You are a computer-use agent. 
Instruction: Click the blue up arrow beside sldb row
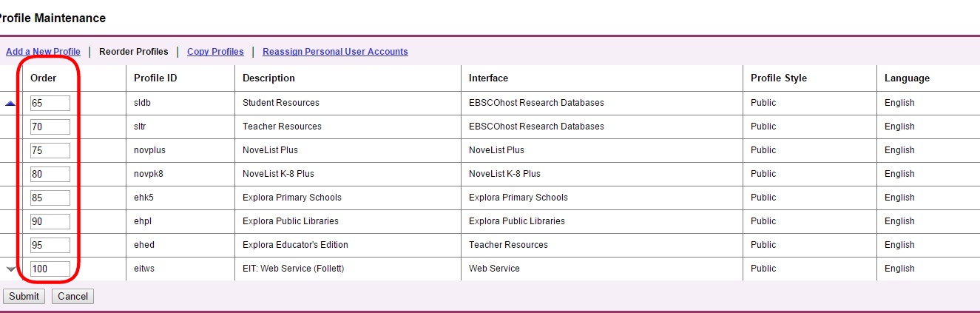click(x=10, y=104)
